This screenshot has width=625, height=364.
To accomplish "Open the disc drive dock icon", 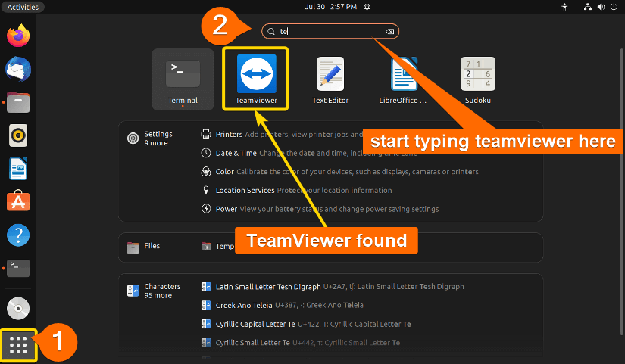I will pos(18,308).
